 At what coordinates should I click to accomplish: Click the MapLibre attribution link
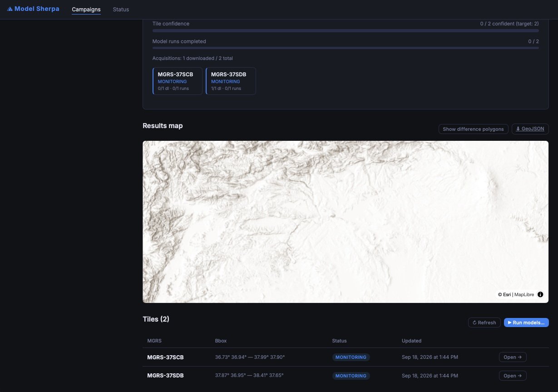pyautogui.click(x=524, y=294)
